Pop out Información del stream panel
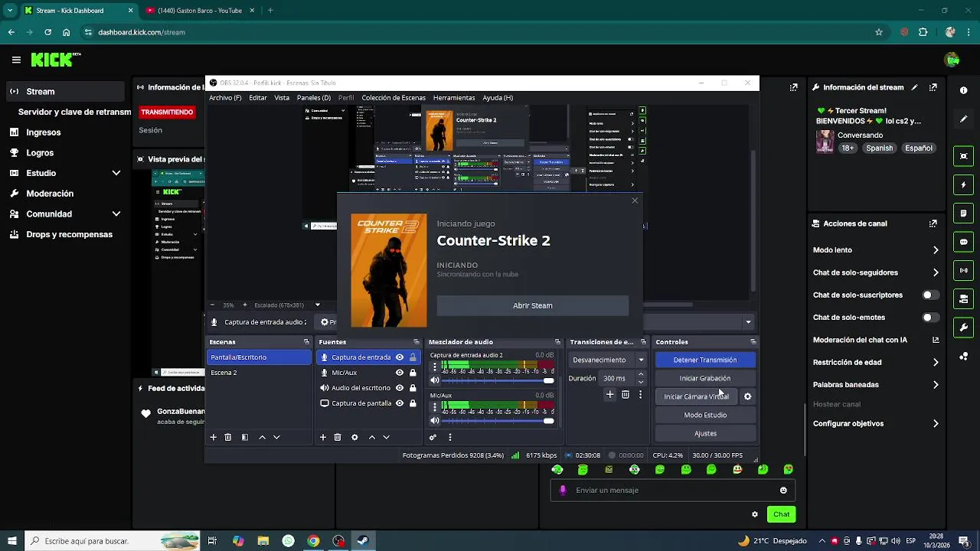The height and width of the screenshot is (551, 980). [933, 87]
